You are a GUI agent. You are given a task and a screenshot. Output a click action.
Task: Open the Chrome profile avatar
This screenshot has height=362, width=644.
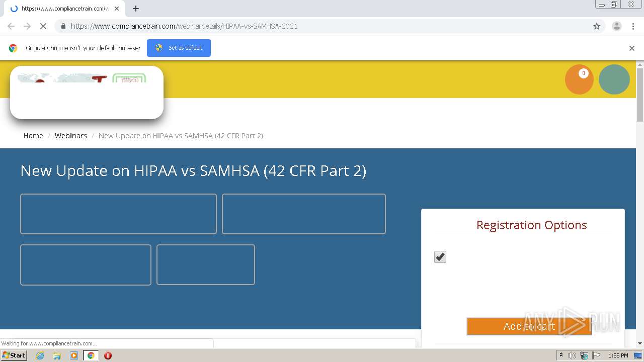coord(616,26)
